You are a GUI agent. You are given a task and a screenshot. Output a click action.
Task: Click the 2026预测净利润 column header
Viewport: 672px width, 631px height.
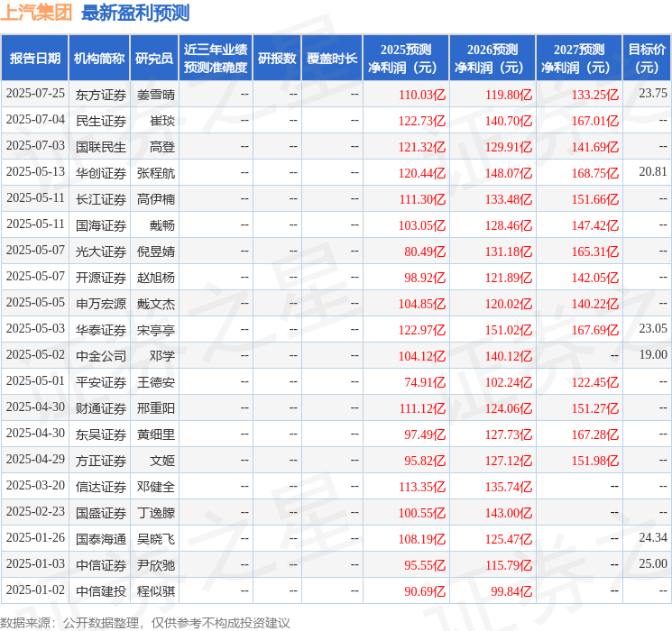pyautogui.click(x=492, y=59)
